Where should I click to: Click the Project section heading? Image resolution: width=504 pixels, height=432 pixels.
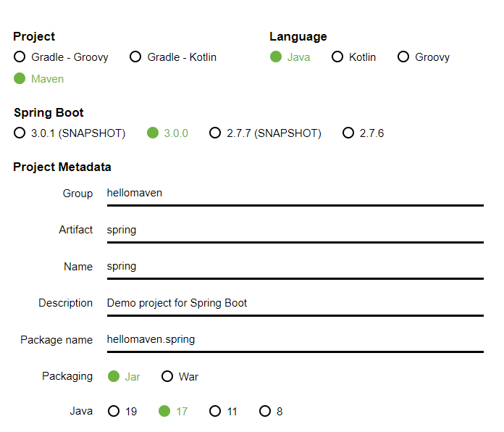[34, 37]
